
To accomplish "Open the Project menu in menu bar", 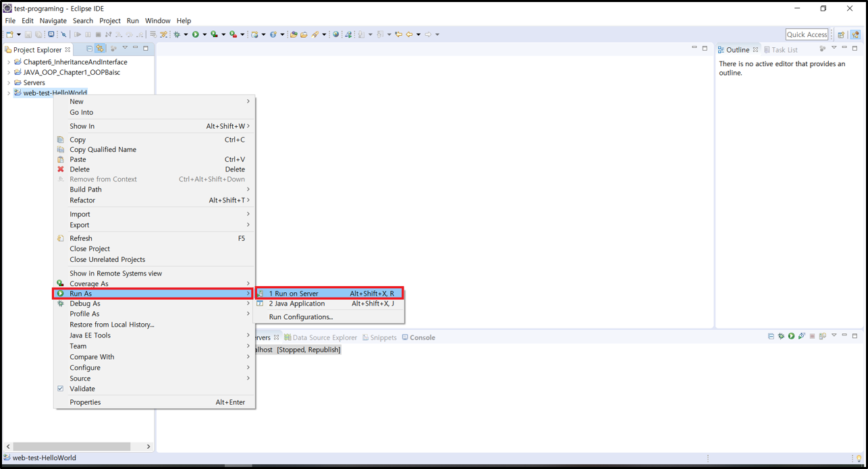I will [110, 21].
